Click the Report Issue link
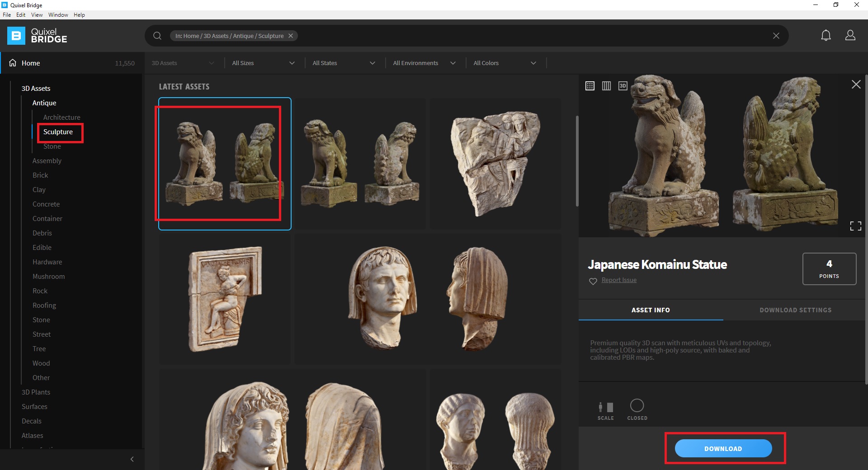This screenshot has height=470, width=868. point(619,280)
